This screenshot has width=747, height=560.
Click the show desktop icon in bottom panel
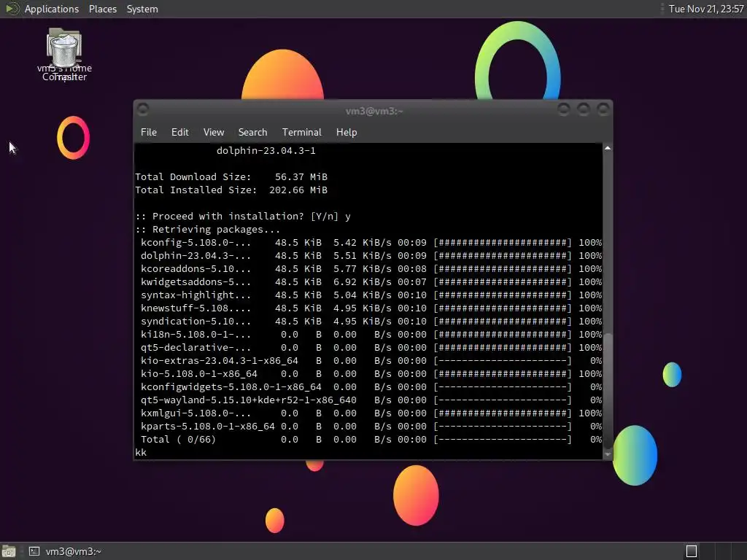coord(9,551)
